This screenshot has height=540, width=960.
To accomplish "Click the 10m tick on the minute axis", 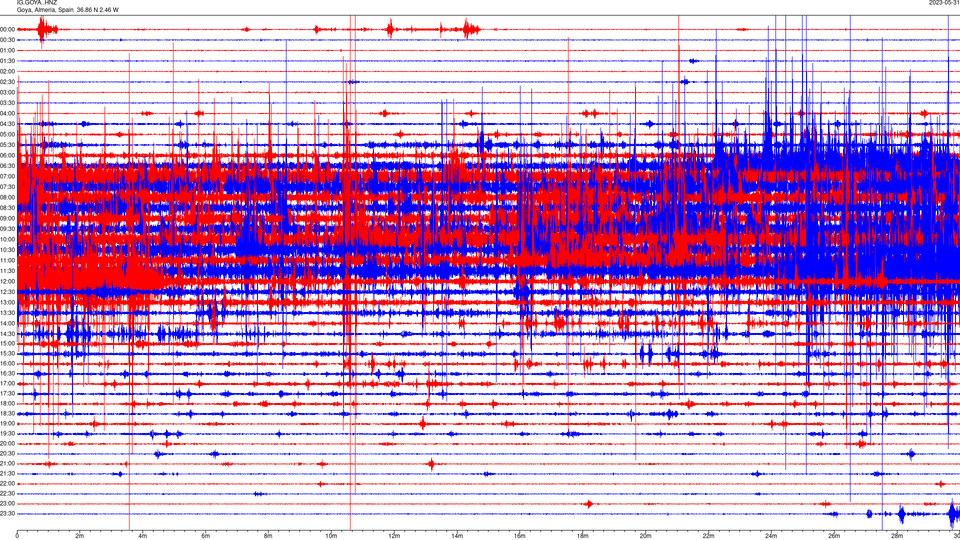I will 331,536.
